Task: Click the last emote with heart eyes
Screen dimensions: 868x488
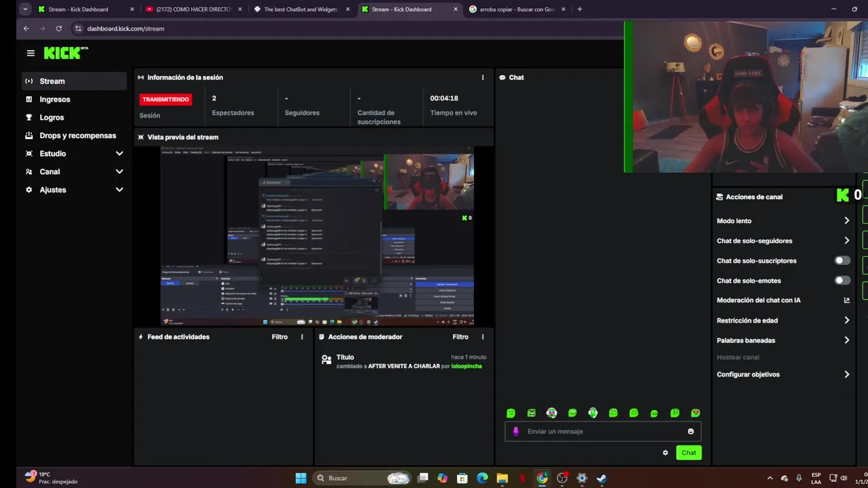Action: pyautogui.click(x=696, y=413)
